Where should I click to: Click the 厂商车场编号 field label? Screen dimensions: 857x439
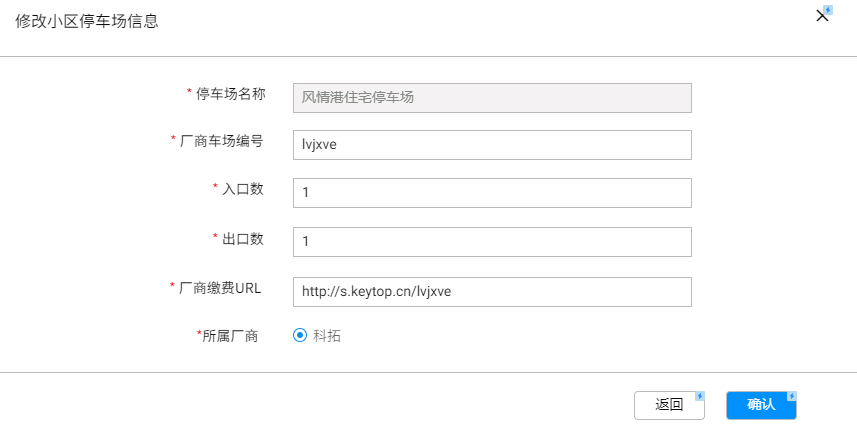[x=221, y=141]
